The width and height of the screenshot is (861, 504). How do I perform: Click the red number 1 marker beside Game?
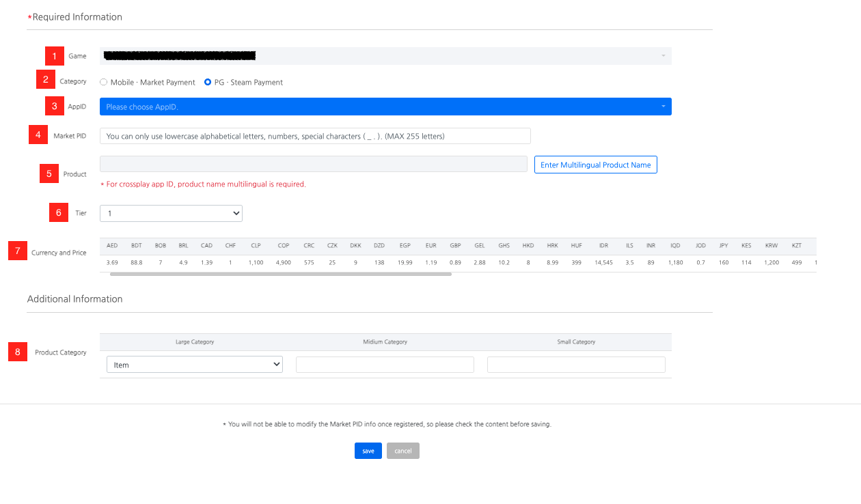[x=54, y=56]
